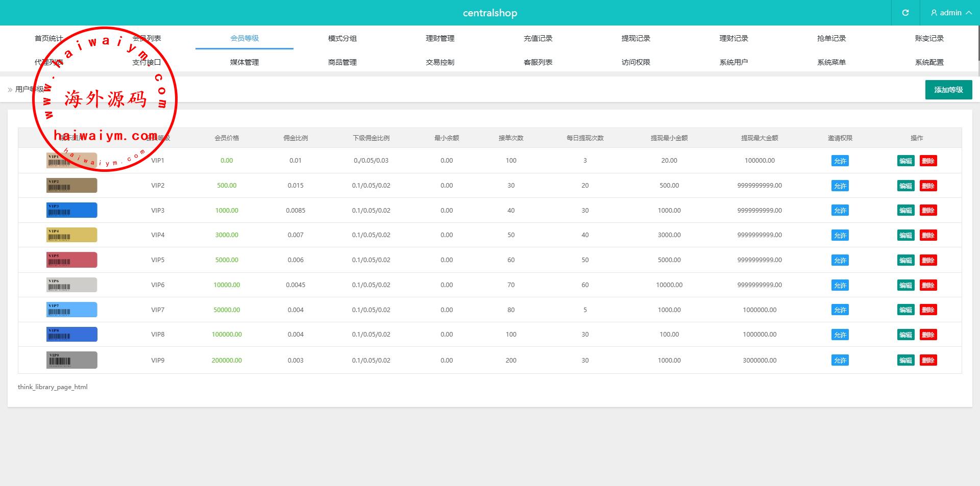Go to 系统配置 menu item

pyautogui.click(x=929, y=62)
